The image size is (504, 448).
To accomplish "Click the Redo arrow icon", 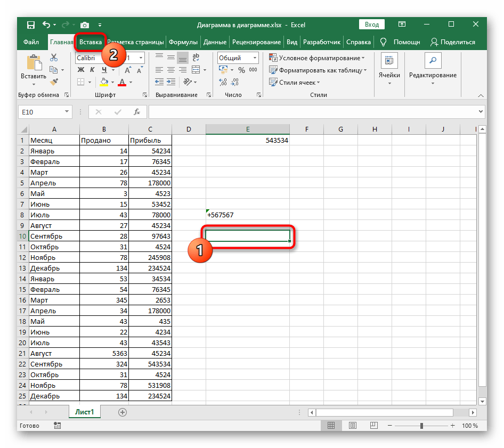I will coord(66,25).
